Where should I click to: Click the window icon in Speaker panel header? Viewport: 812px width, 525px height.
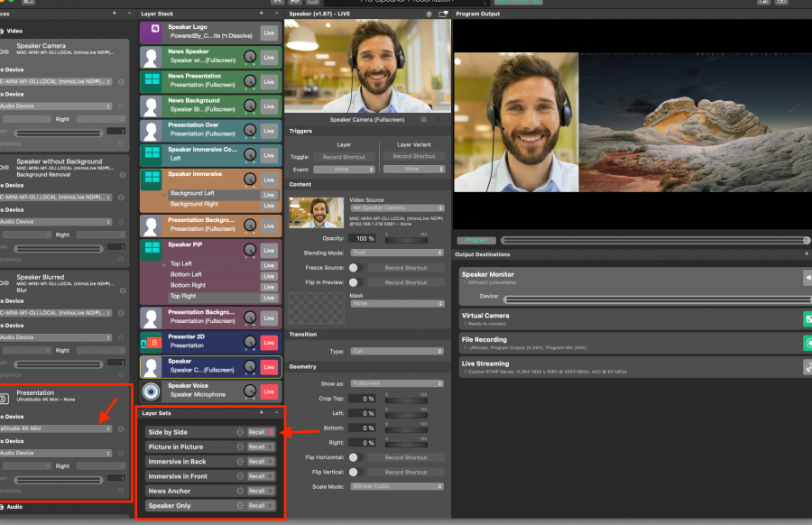pos(443,14)
